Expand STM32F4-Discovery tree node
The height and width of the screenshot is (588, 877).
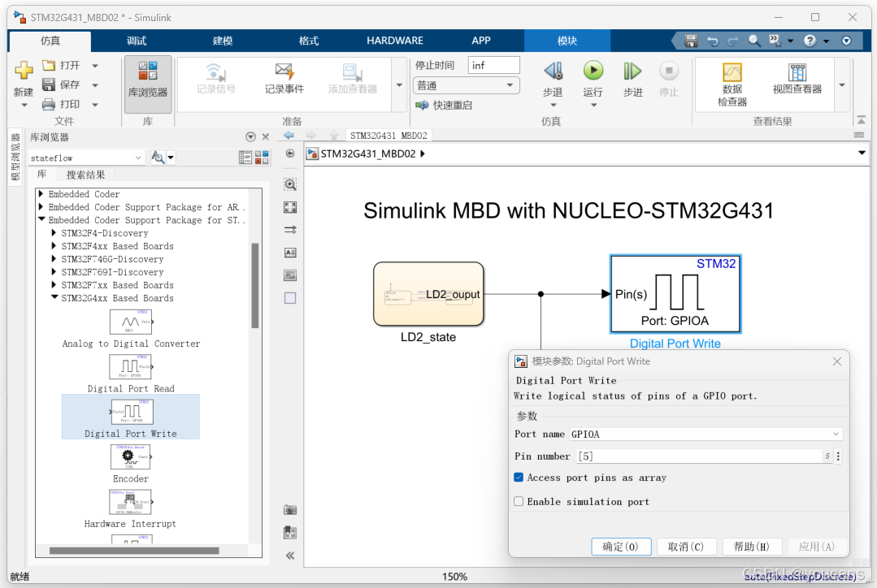[54, 233]
